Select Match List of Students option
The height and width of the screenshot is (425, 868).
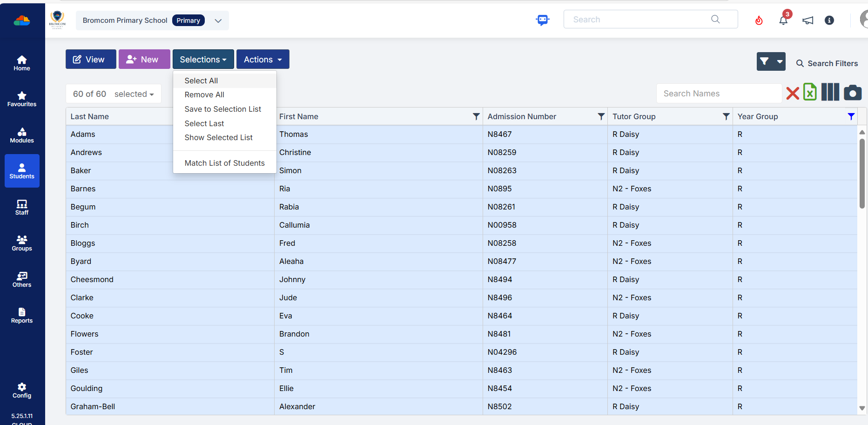[x=224, y=163]
